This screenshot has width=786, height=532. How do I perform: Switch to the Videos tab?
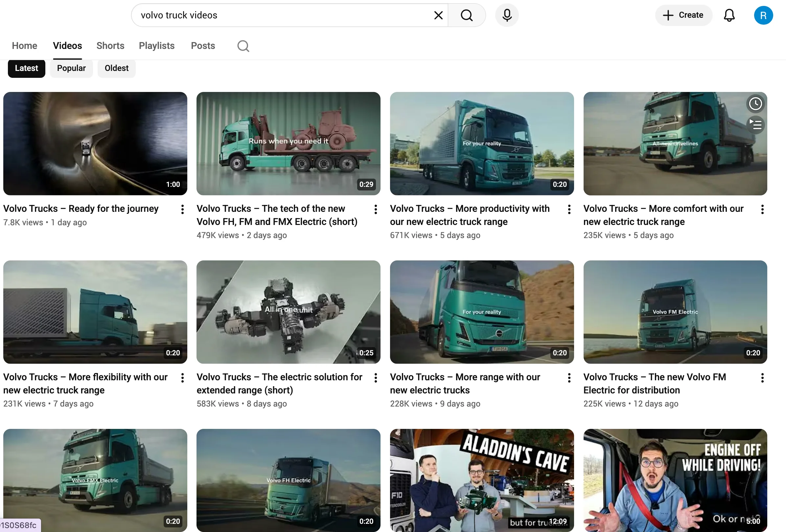point(67,46)
